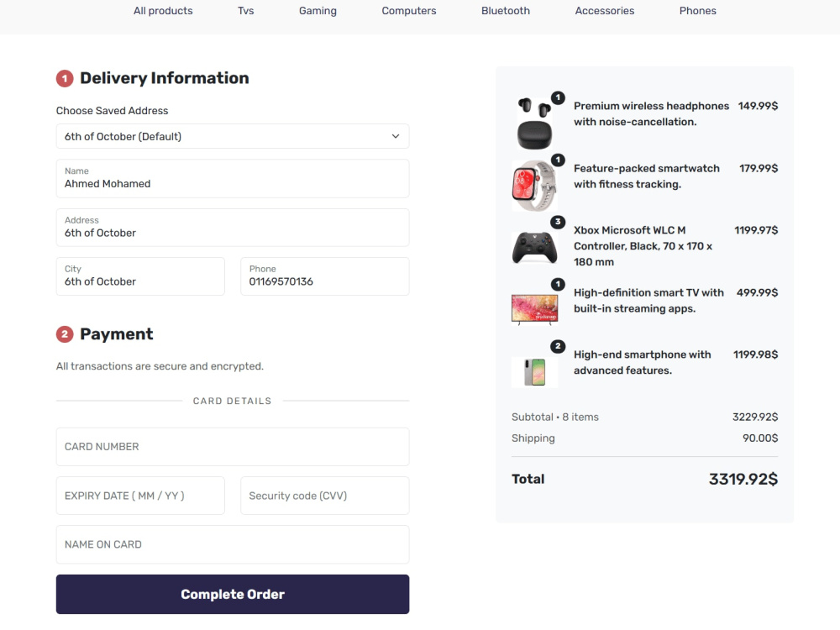Click the High-end smartphone description

(643, 363)
